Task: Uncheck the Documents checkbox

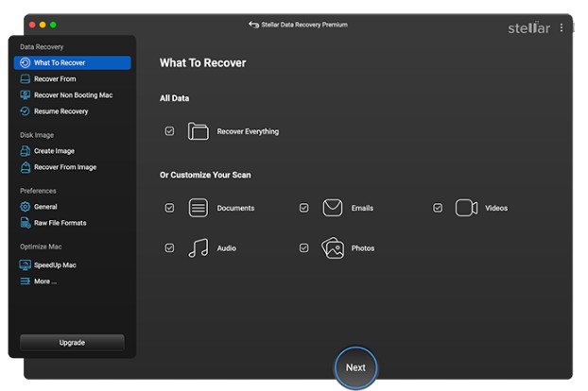Action: (169, 208)
